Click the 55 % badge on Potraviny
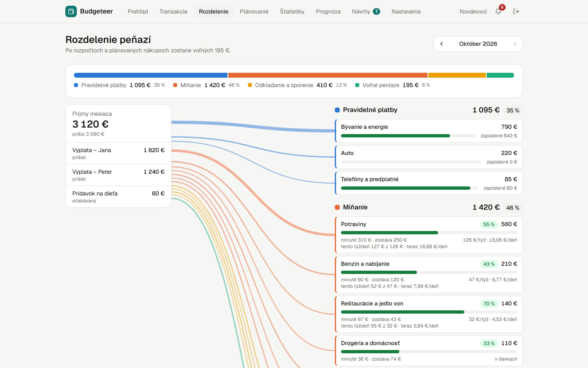Screen dimensions: 588x368 tap(489, 224)
